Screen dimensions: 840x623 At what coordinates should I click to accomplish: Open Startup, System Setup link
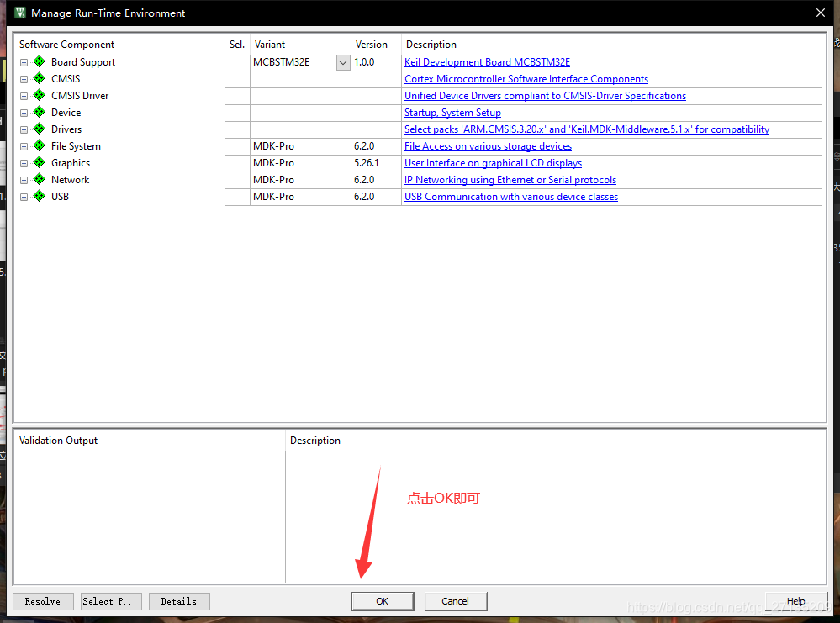(x=452, y=113)
